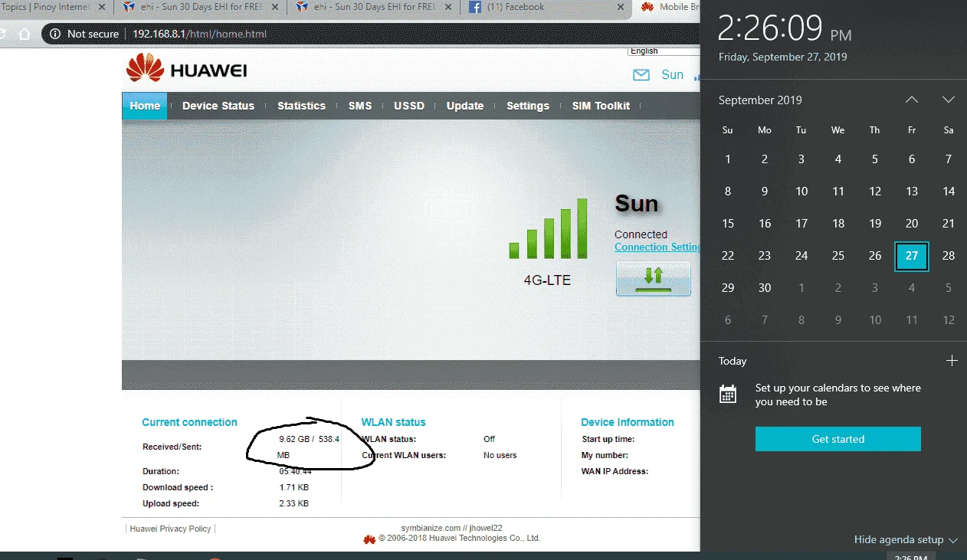
Task: Open the Device Status menu
Action: tap(218, 106)
